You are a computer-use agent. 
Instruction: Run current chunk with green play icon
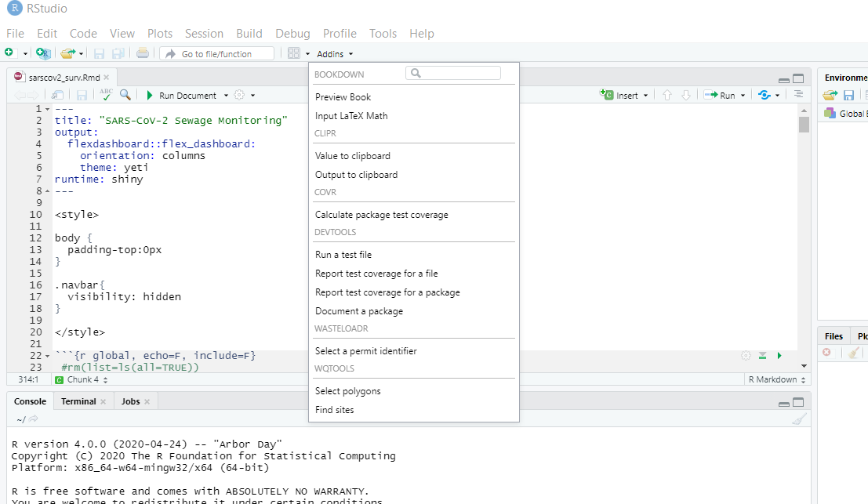click(x=779, y=356)
